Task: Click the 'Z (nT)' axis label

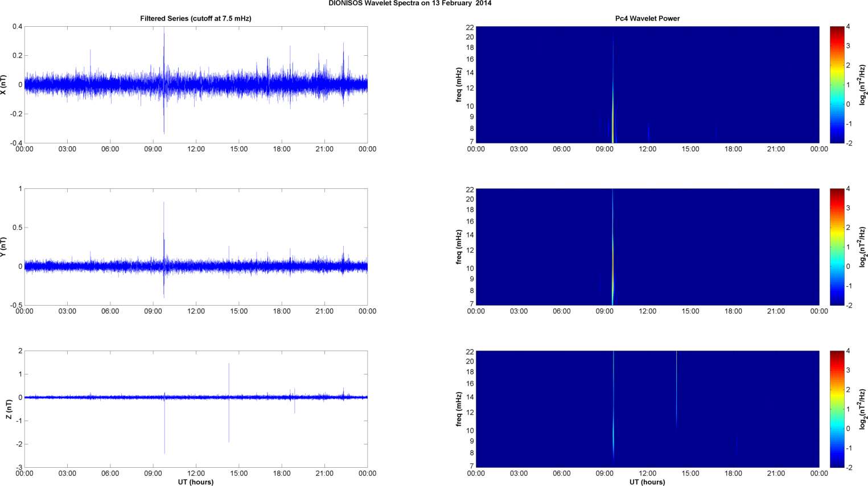Action: [9, 409]
